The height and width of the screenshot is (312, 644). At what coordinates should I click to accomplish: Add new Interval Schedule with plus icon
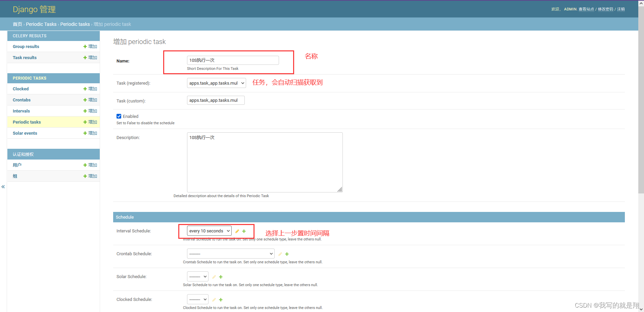[244, 231]
